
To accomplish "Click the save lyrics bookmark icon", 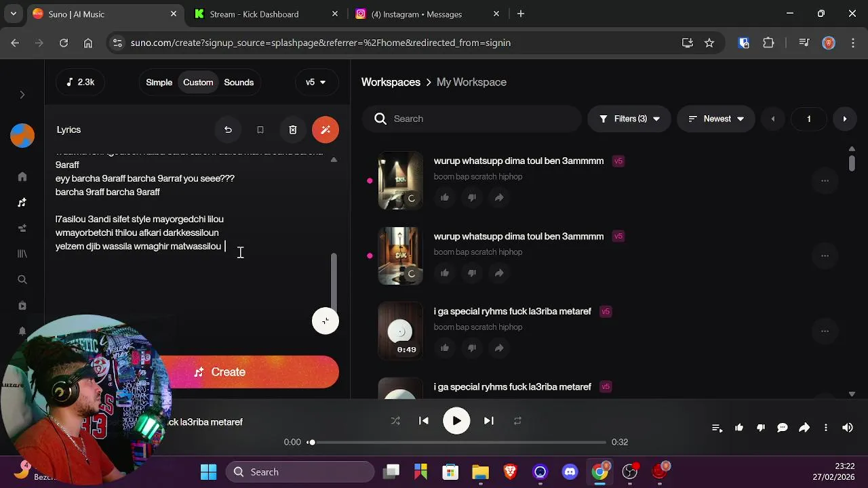I will [x=260, y=129].
